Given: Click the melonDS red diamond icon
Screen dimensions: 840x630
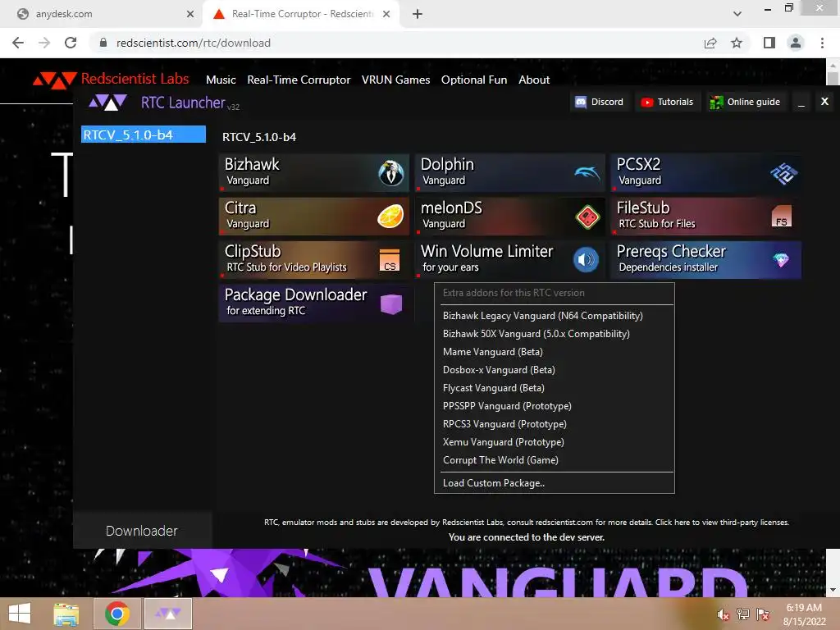Looking at the screenshot, I should coord(587,217).
